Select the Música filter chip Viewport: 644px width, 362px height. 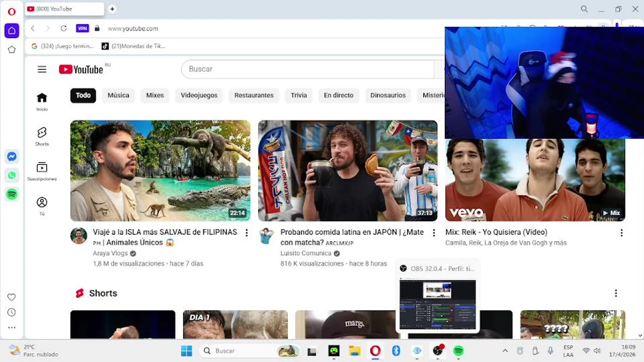pyautogui.click(x=118, y=95)
